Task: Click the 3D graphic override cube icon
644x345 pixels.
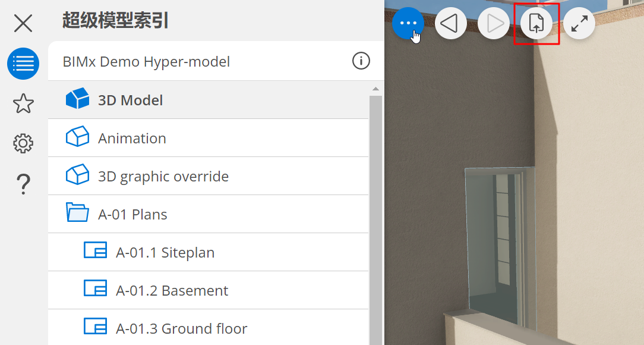Action: tap(77, 174)
